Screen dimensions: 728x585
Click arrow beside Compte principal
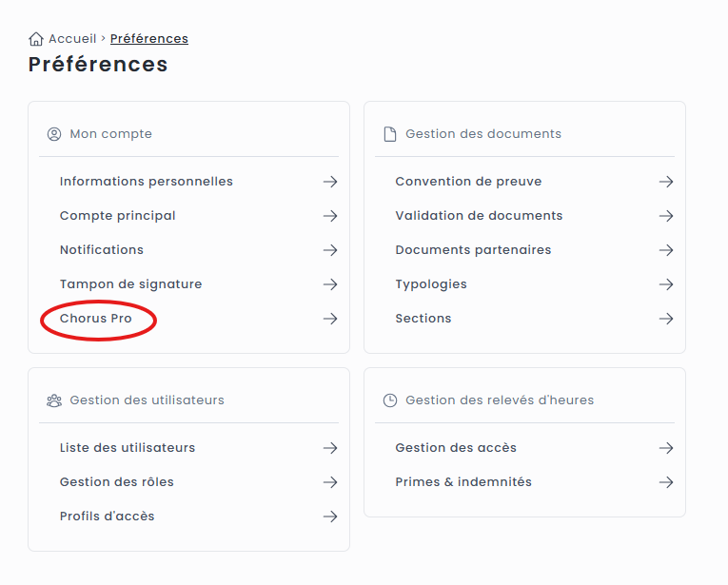[330, 216]
